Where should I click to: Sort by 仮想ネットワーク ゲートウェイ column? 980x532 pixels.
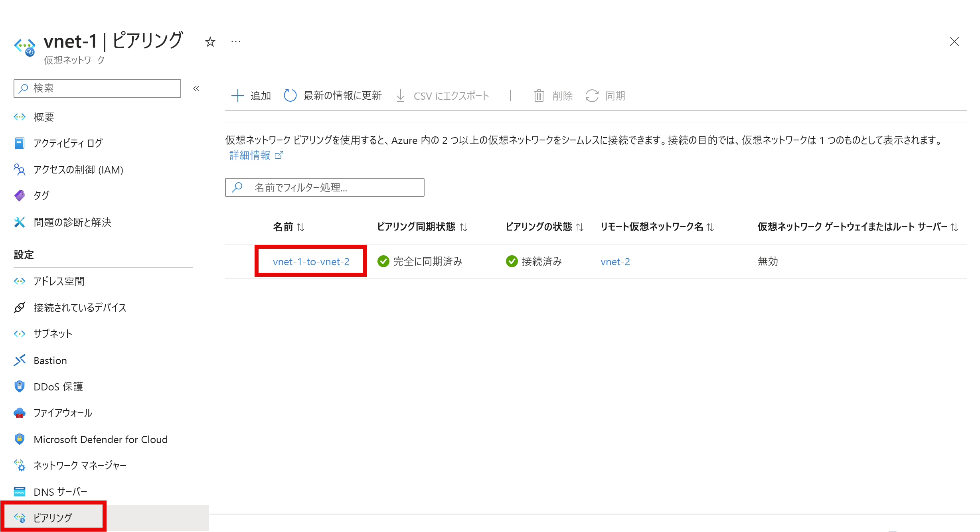coord(858,227)
